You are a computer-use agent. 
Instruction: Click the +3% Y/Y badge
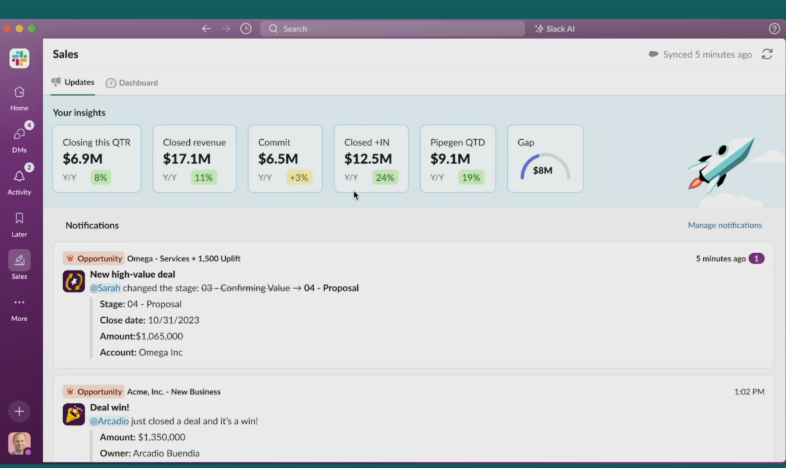pyautogui.click(x=299, y=177)
